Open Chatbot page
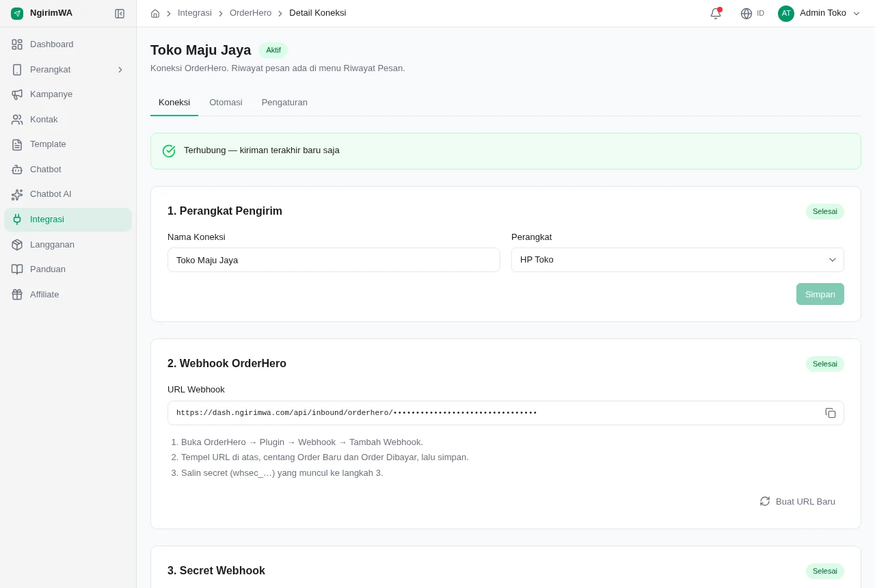 coord(68,170)
